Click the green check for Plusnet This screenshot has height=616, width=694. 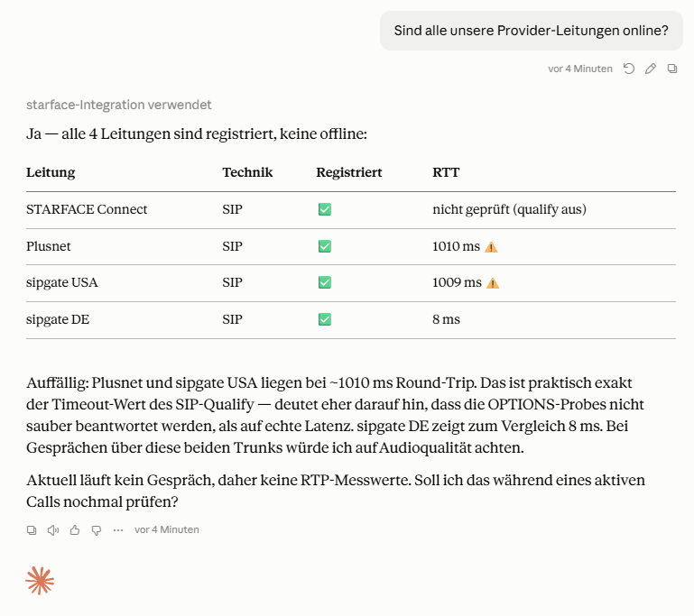tap(325, 246)
